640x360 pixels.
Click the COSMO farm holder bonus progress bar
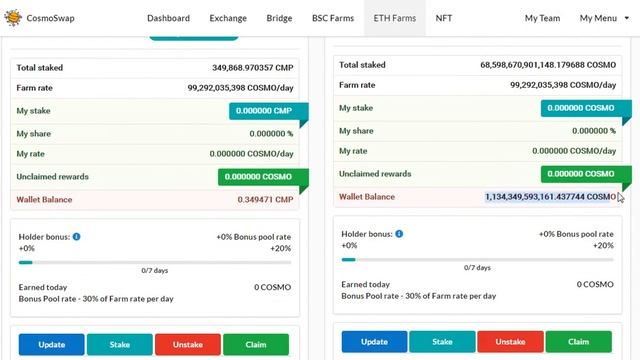[478, 260]
